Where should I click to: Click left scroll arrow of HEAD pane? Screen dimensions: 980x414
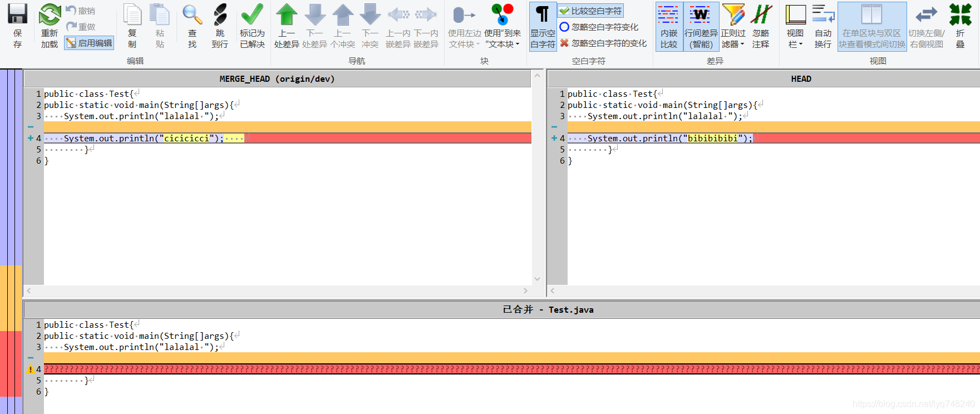pos(553,290)
